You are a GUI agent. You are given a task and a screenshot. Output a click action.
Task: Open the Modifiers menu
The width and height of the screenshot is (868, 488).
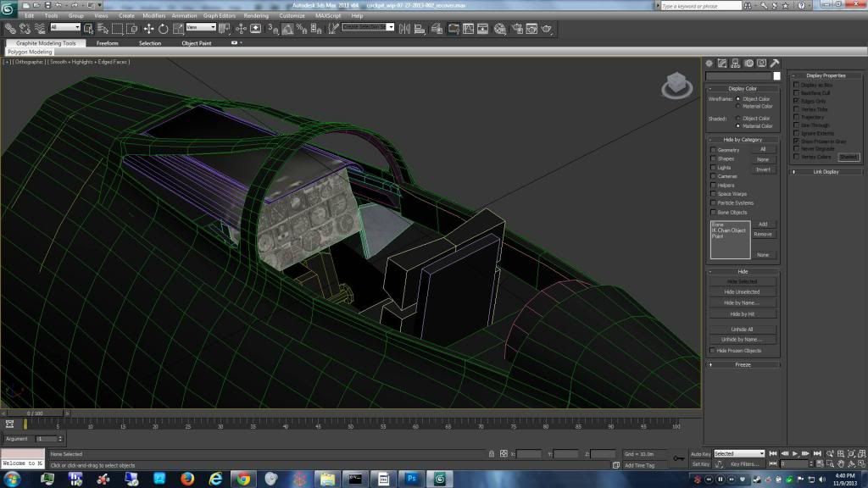coord(153,15)
